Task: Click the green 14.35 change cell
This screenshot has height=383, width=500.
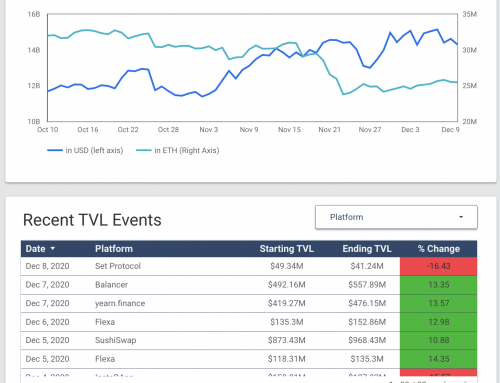Action: [438, 359]
